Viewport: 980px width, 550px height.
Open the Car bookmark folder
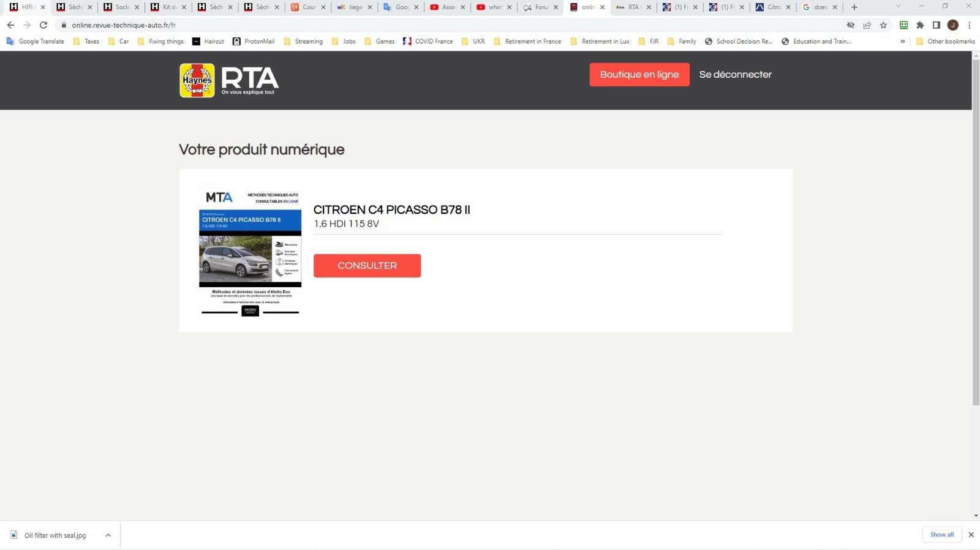(118, 42)
